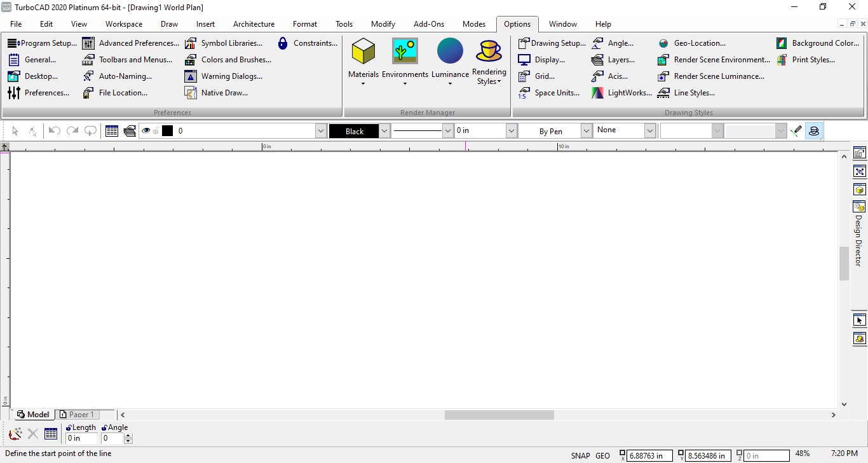This screenshot has width=868, height=463.
Task: Open the Black pen color dropdown
Action: point(384,131)
